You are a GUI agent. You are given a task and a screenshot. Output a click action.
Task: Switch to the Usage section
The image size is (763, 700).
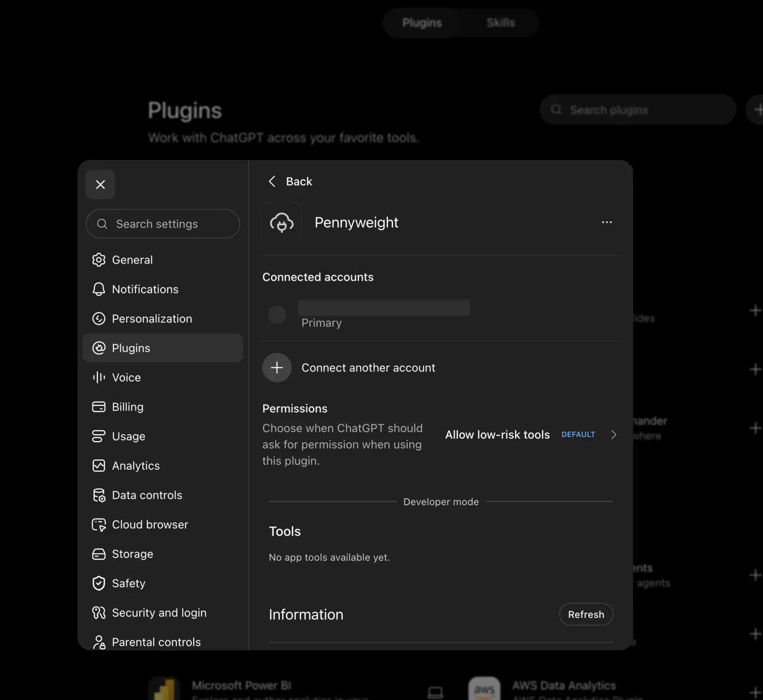point(163,436)
